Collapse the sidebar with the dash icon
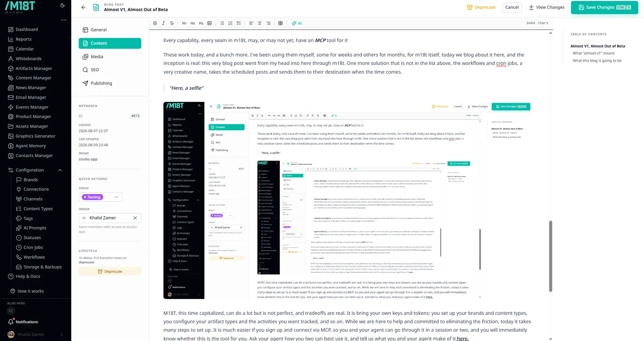Screen dimensions: 644x341 coord(64,20)
